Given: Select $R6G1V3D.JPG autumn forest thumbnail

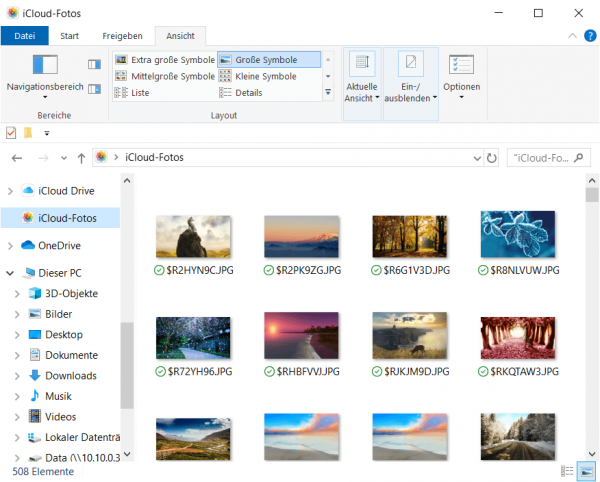Looking at the screenshot, I should point(410,236).
